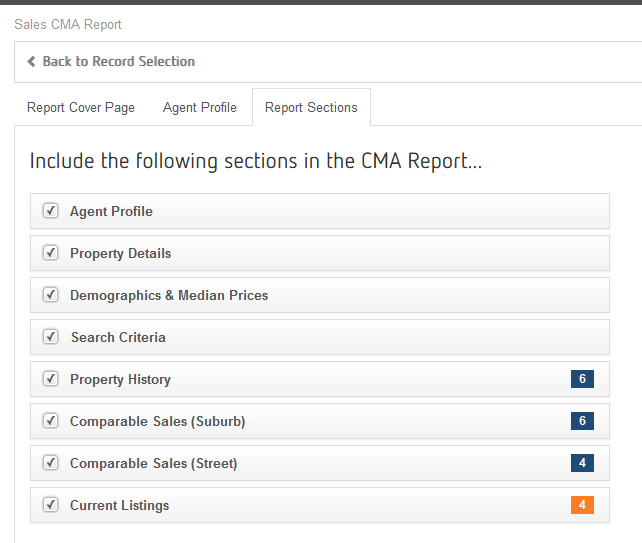Uncheck the Comparable Sales (Suburb) checkbox
Image resolution: width=642 pixels, height=543 pixels.
(50, 421)
